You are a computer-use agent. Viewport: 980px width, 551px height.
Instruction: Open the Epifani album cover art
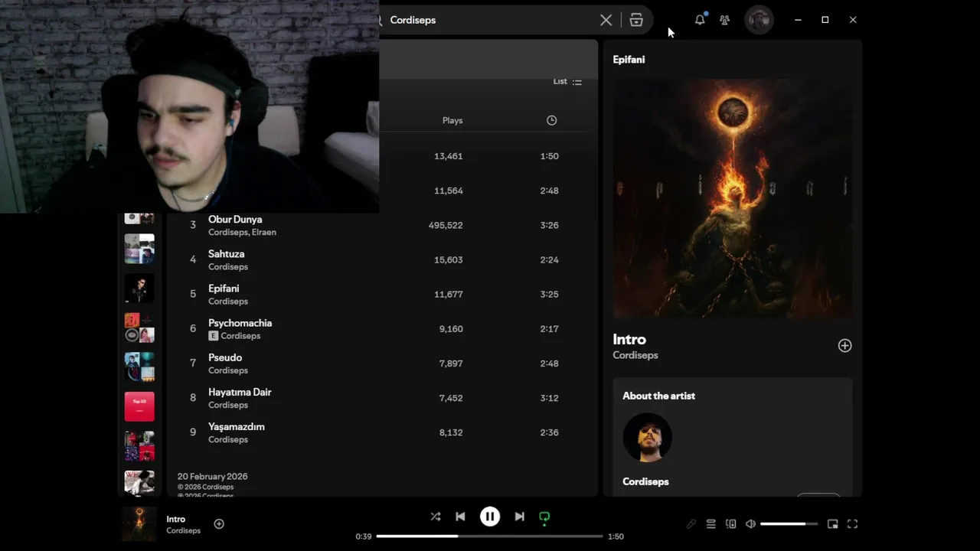[733, 199]
